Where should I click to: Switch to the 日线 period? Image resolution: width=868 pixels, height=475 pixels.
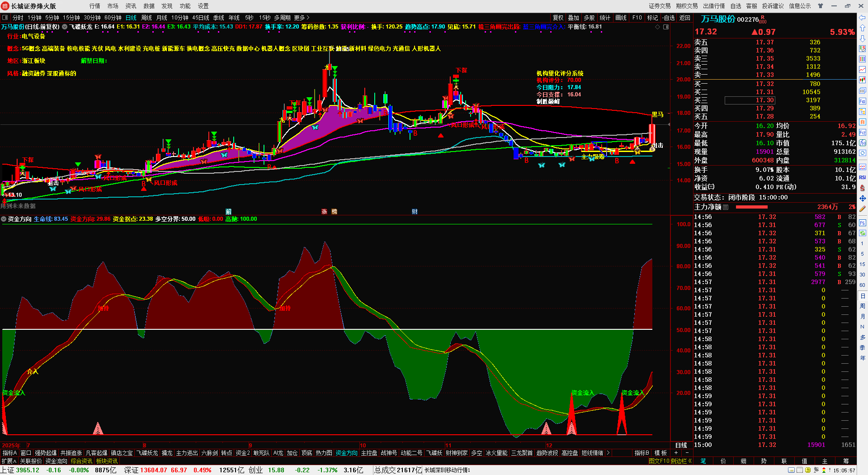[x=131, y=18]
